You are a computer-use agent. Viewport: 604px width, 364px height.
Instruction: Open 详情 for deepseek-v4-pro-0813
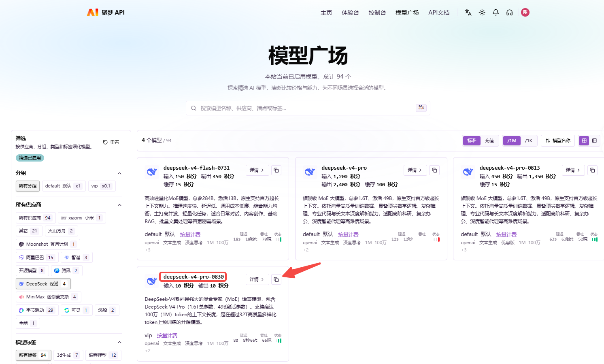coord(573,170)
